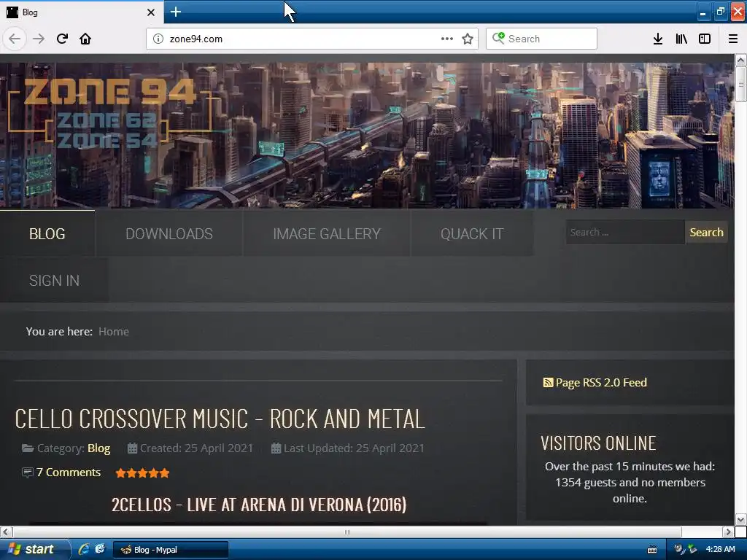Click the horizontal scrollbar thumb
This screenshot has width=747, height=560.
click(347, 532)
